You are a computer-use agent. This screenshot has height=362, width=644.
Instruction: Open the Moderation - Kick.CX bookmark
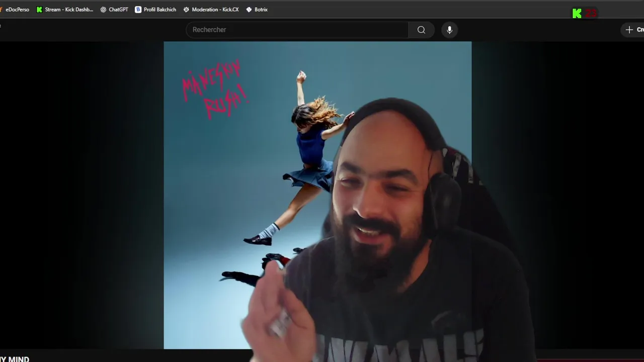click(x=211, y=10)
